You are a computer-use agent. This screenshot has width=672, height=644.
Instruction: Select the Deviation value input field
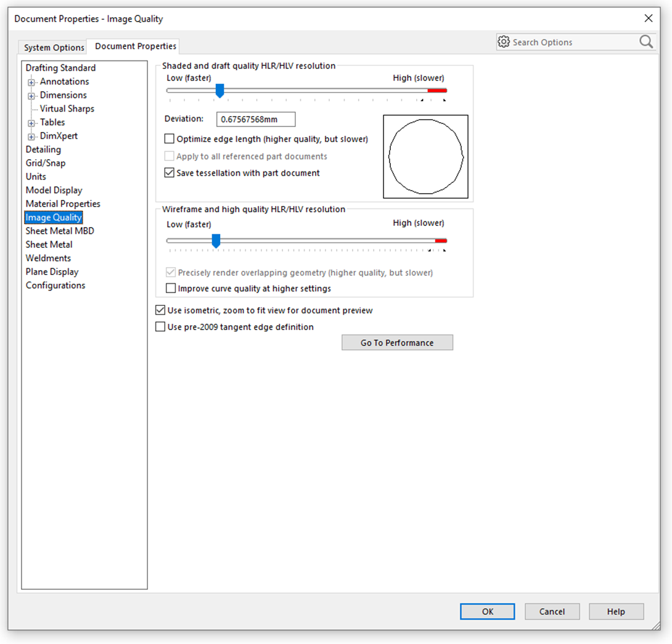255,119
